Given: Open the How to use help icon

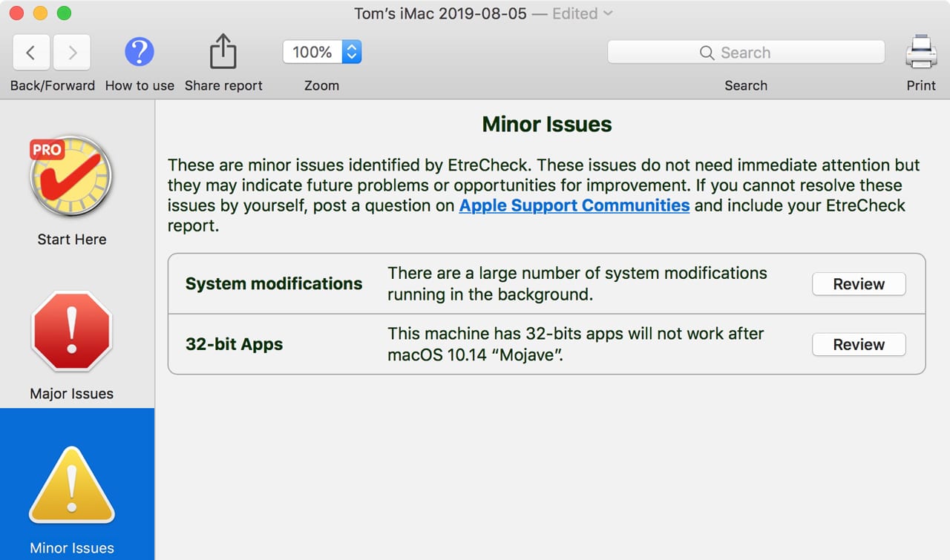Looking at the screenshot, I should click(x=139, y=53).
